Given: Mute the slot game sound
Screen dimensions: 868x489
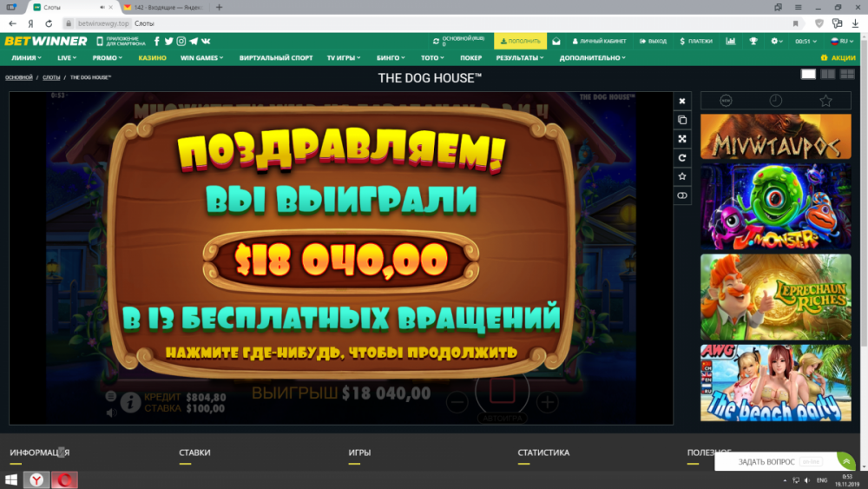Looking at the screenshot, I should 111,413.
